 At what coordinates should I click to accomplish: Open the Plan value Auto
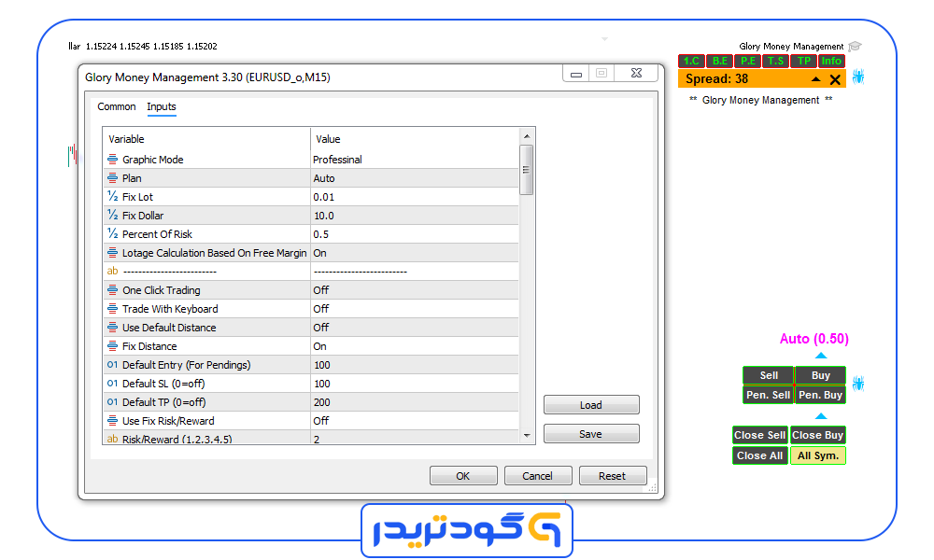click(415, 178)
